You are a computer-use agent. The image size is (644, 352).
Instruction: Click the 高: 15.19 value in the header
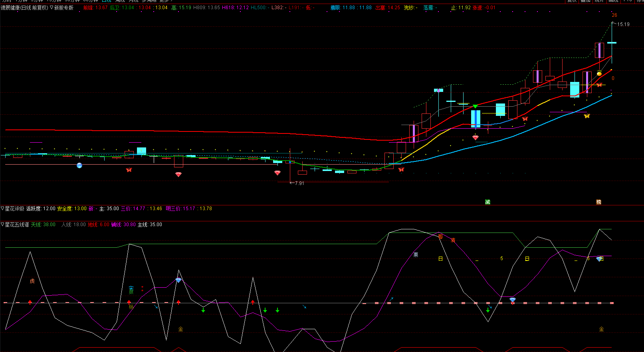(181, 8)
